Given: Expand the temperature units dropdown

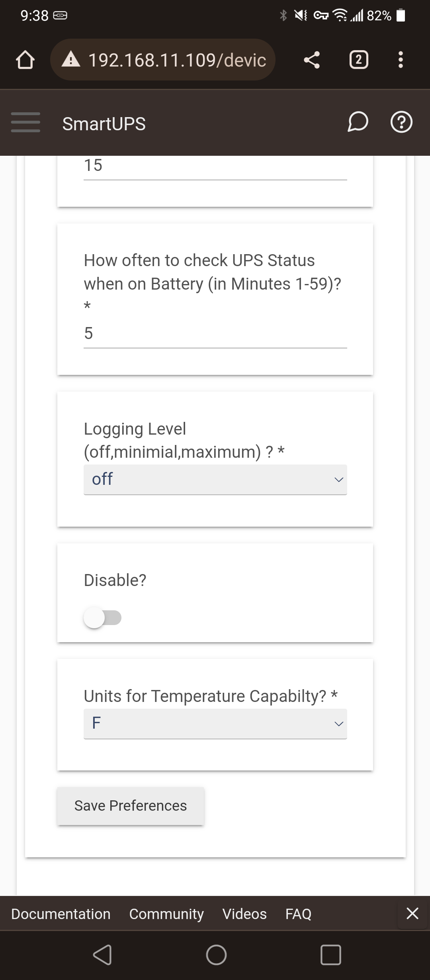Looking at the screenshot, I should click(x=215, y=723).
